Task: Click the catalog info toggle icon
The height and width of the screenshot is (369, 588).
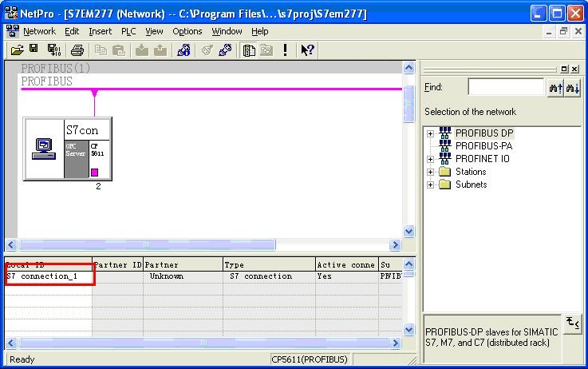Action: point(572,323)
